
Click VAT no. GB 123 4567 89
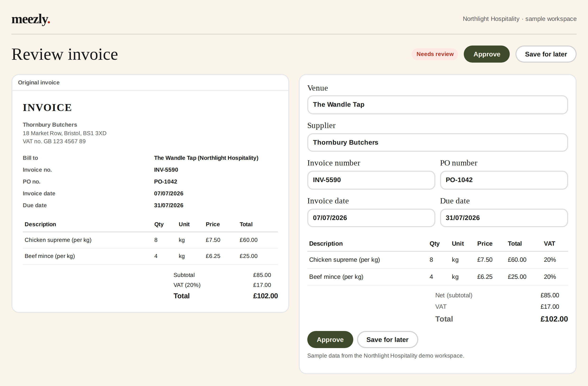click(54, 142)
